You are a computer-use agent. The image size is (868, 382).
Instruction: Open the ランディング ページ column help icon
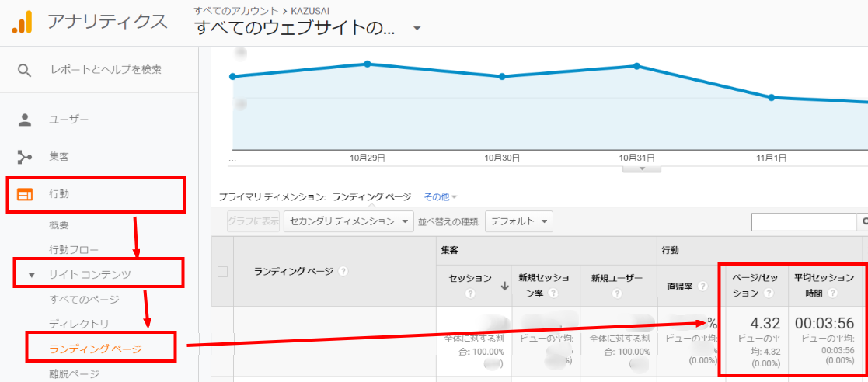point(343,272)
